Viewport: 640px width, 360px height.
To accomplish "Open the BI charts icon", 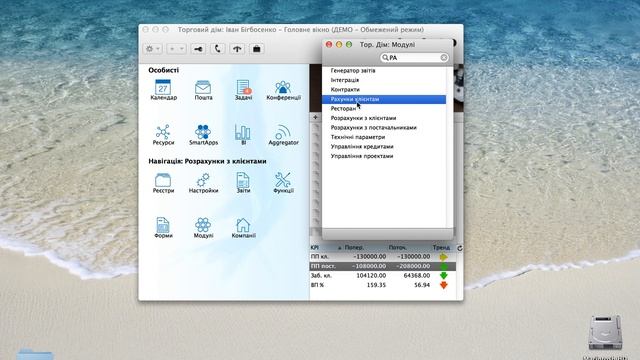I will click(243, 135).
